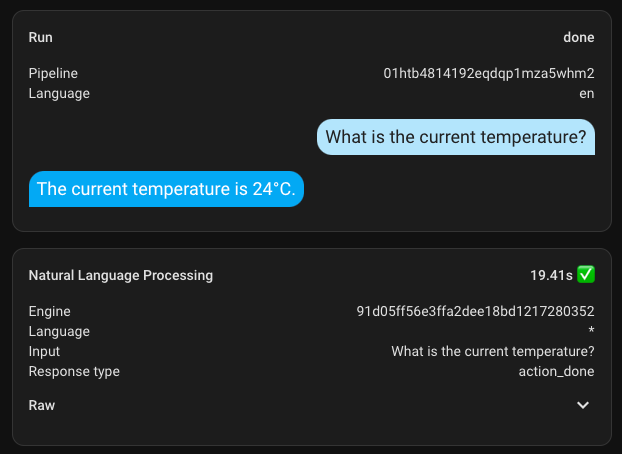Click the engine ID value
This screenshot has height=454, width=622.
[475, 311]
